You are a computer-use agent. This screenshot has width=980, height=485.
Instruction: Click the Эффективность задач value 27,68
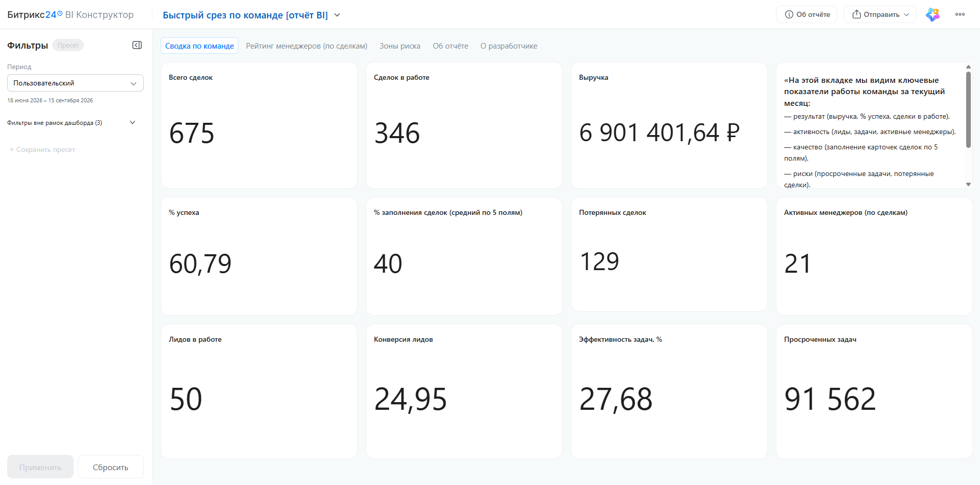click(x=616, y=400)
